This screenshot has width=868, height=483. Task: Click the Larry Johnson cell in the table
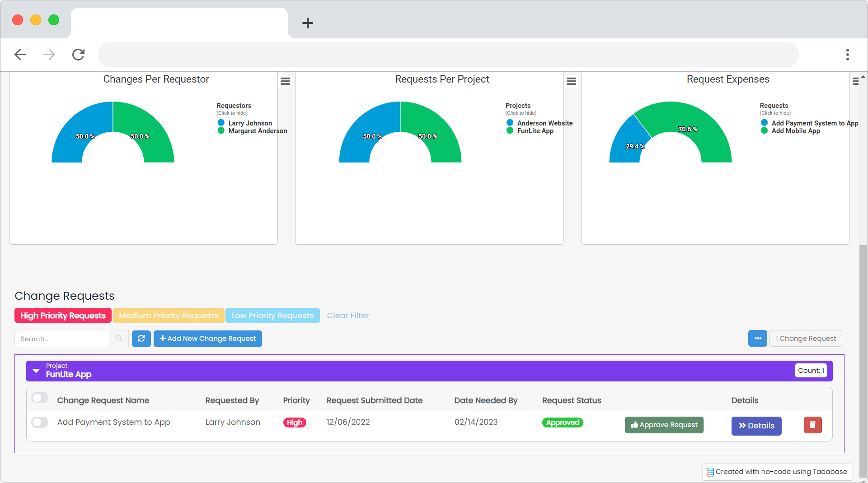233,422
